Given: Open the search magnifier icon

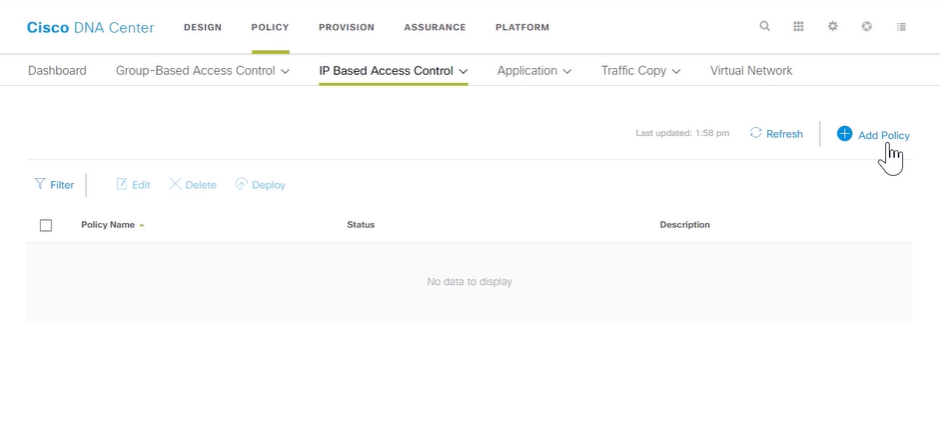Looking at the screenshot, I should pos(764,26).
